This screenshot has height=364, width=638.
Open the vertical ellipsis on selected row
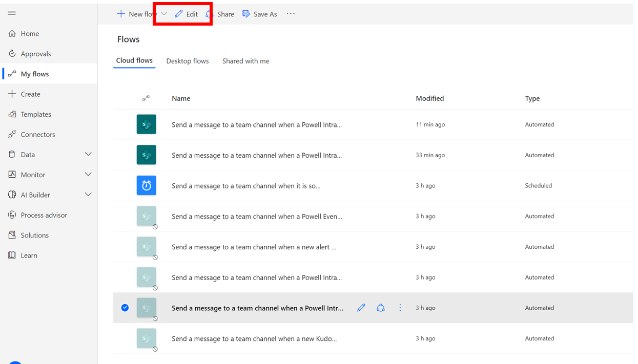400,308
